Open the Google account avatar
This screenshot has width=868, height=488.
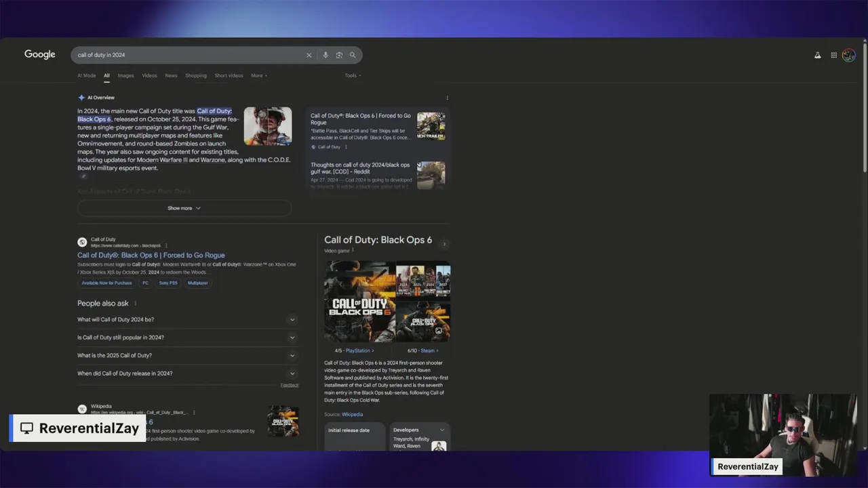point(848,55)
